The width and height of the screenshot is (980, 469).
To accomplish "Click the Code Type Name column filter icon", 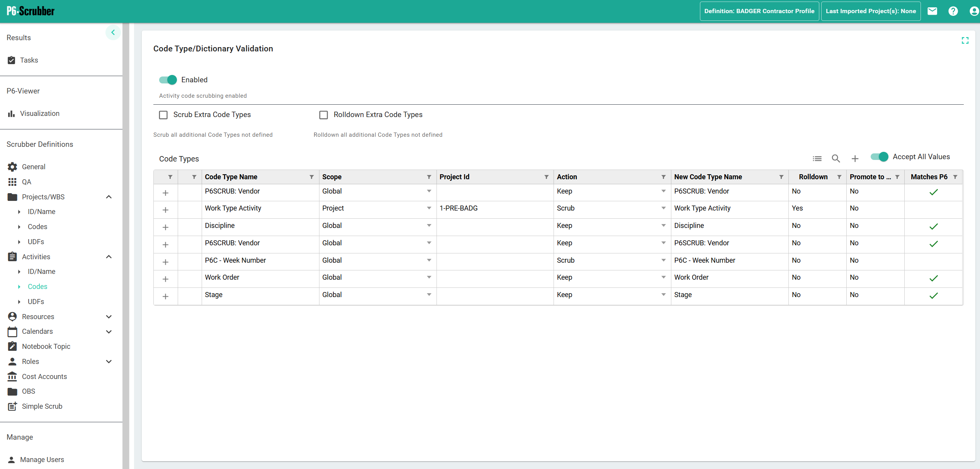I will pos(311,177).
